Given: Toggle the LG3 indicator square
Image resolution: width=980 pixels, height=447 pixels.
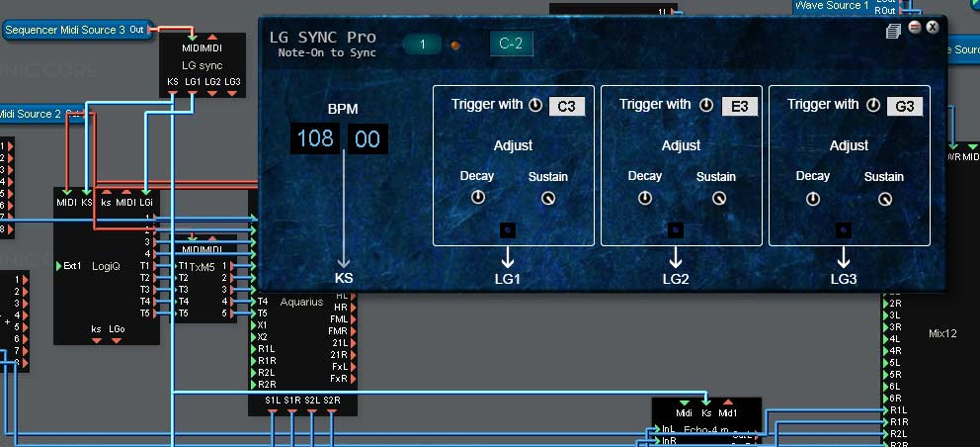Looking at the screenshot, I should click(x=843, y=230).
